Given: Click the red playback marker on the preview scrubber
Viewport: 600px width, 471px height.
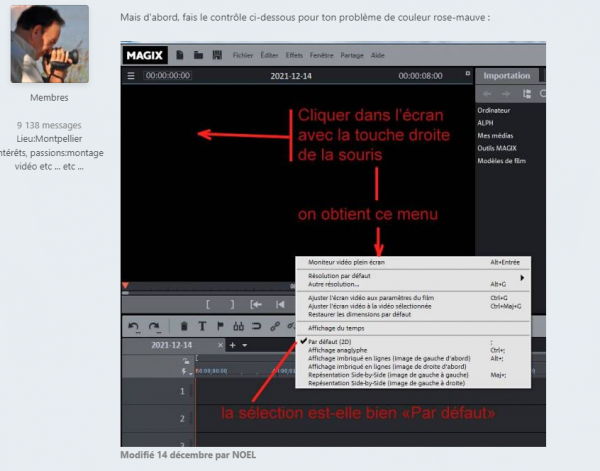Looking at the screenshot, I should point(125,285).
